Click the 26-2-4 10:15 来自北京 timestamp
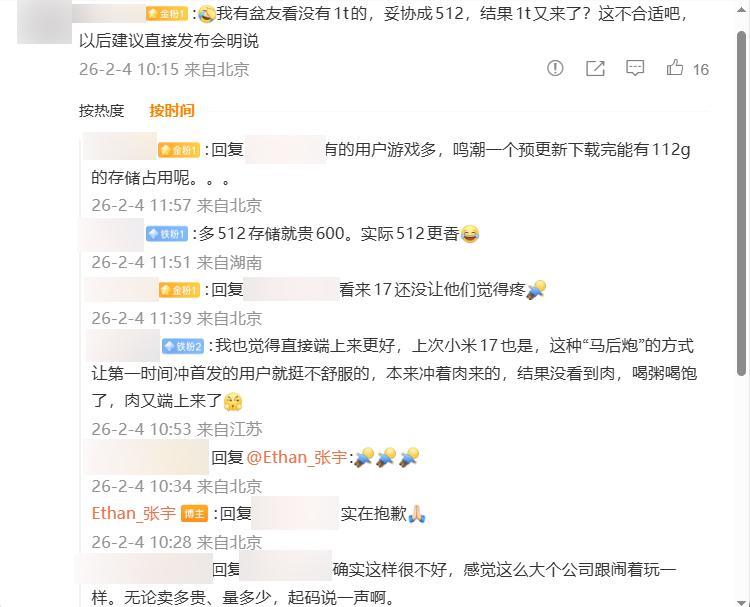Viewport: 750px width, 607px height. tap(164, 69)
